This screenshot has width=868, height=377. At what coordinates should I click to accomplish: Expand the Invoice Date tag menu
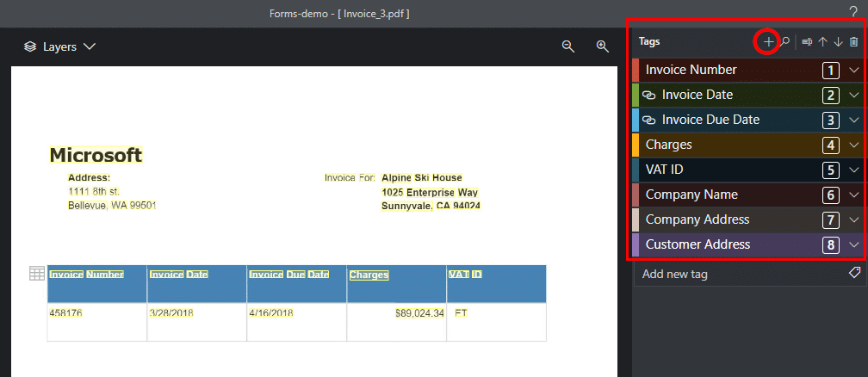(853, 96)
